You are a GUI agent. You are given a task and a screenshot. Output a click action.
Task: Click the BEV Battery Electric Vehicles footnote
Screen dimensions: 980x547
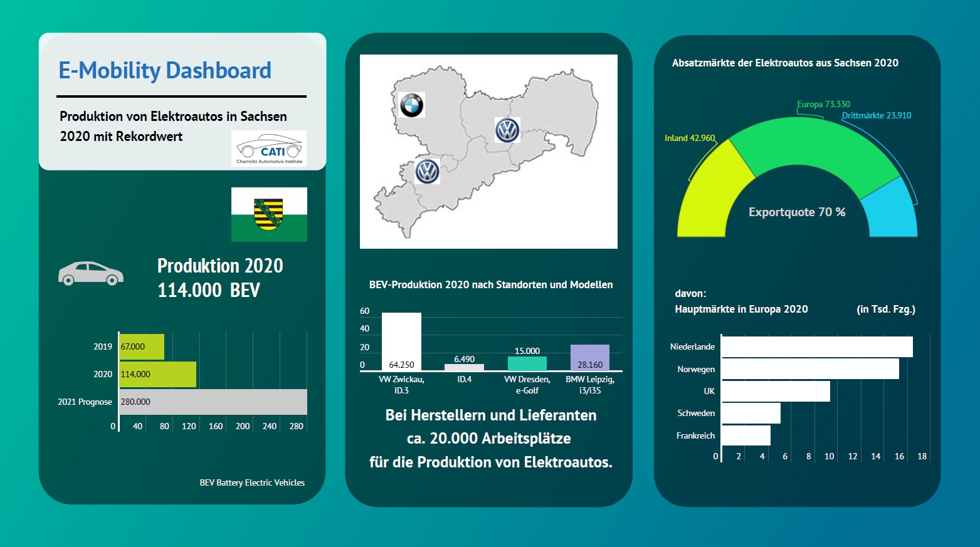pyautogui.click(x=252, y=482)
